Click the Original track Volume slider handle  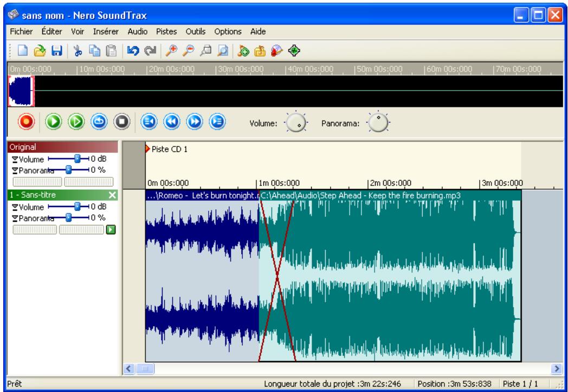coord(77,158)
